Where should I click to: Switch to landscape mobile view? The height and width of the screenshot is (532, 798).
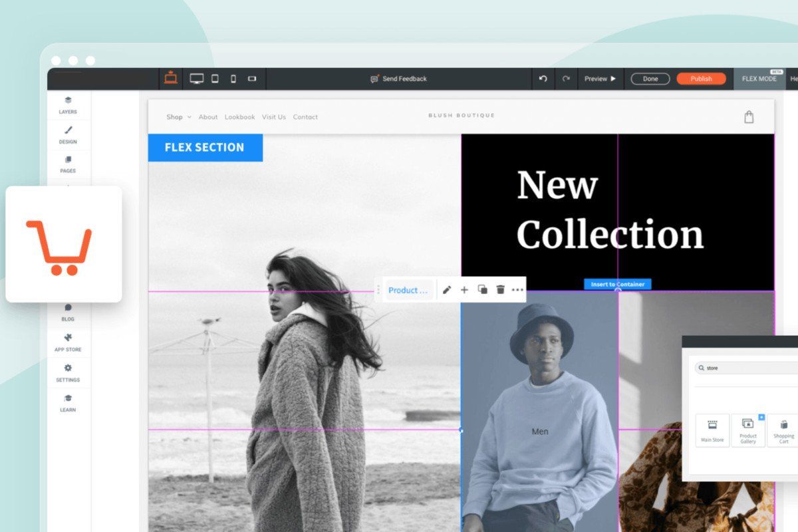[252, 78]
